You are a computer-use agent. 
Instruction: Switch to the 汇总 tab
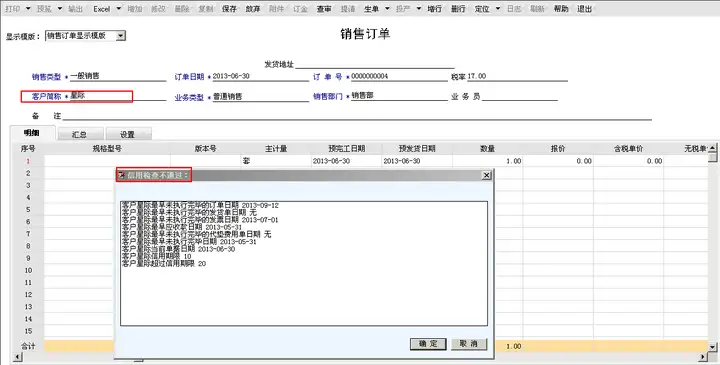coord(80,134)
